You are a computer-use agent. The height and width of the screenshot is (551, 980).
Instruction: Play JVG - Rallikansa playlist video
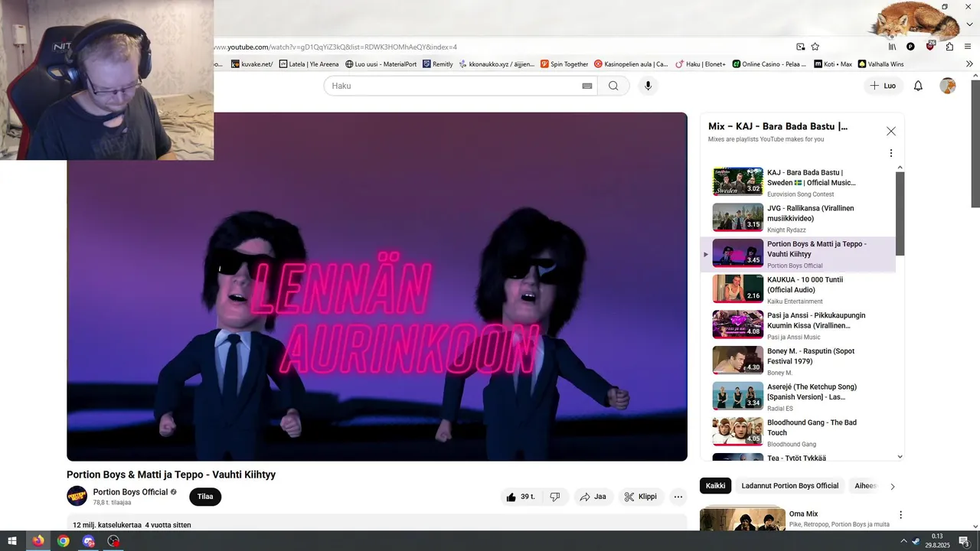tap(796, 218)
